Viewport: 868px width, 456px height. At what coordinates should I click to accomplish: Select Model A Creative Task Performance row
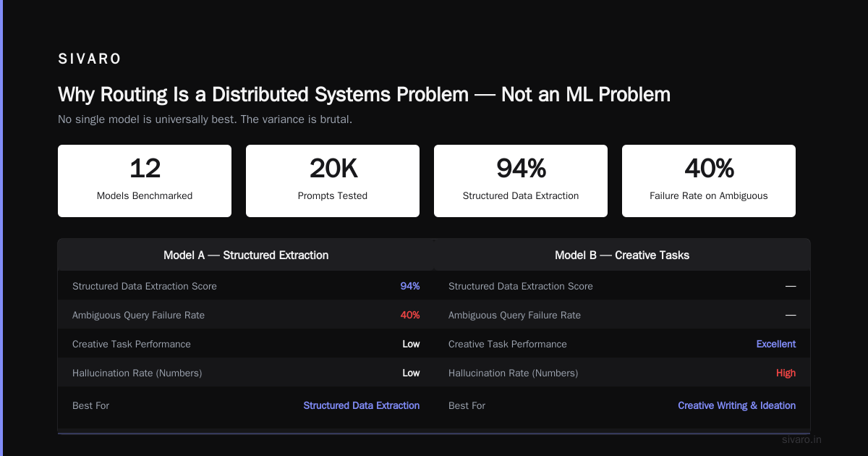246,344
